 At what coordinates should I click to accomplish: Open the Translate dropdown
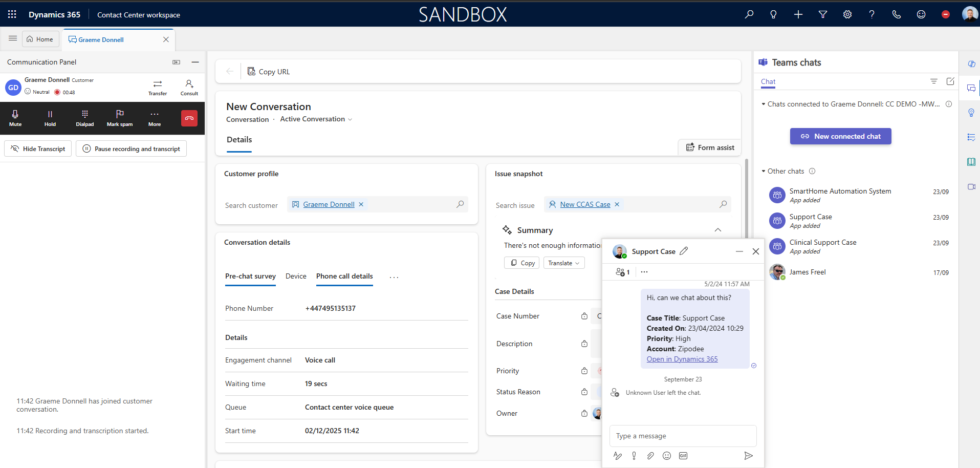(564, 263)
